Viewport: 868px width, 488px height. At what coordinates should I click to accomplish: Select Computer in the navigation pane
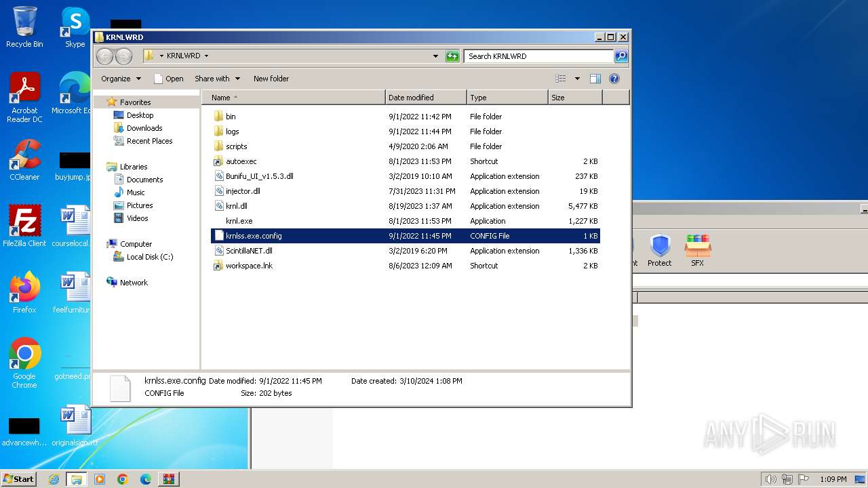[x=136, y=244]
